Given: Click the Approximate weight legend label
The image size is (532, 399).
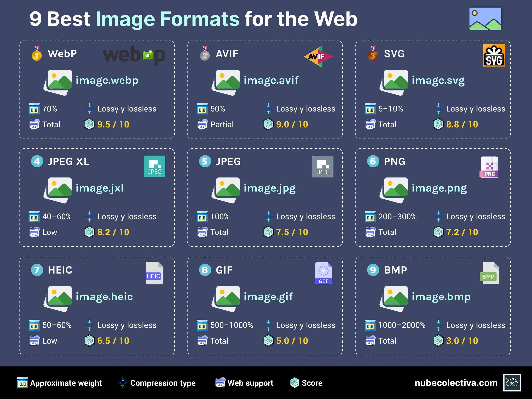Looking at the screenshot, I should [66, 383].
